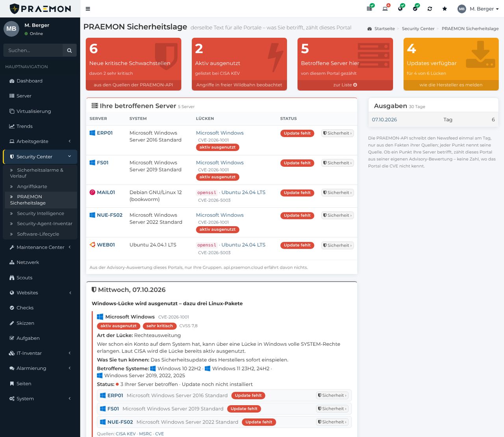This screenshot has height=437, width=504.
Task: Open Scouts in the sidebar
Action: 40,278
